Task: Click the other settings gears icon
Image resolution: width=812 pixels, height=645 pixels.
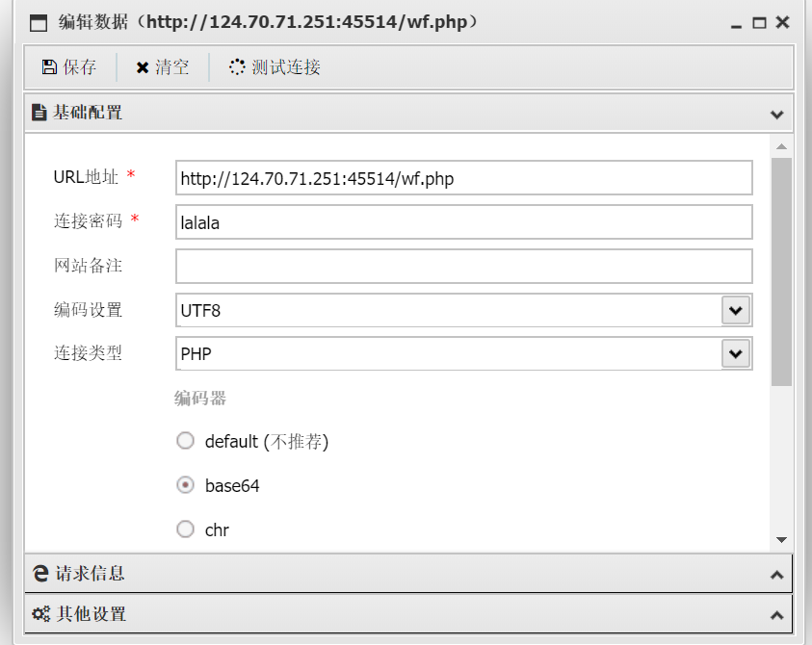Action: tap(40, 614)
